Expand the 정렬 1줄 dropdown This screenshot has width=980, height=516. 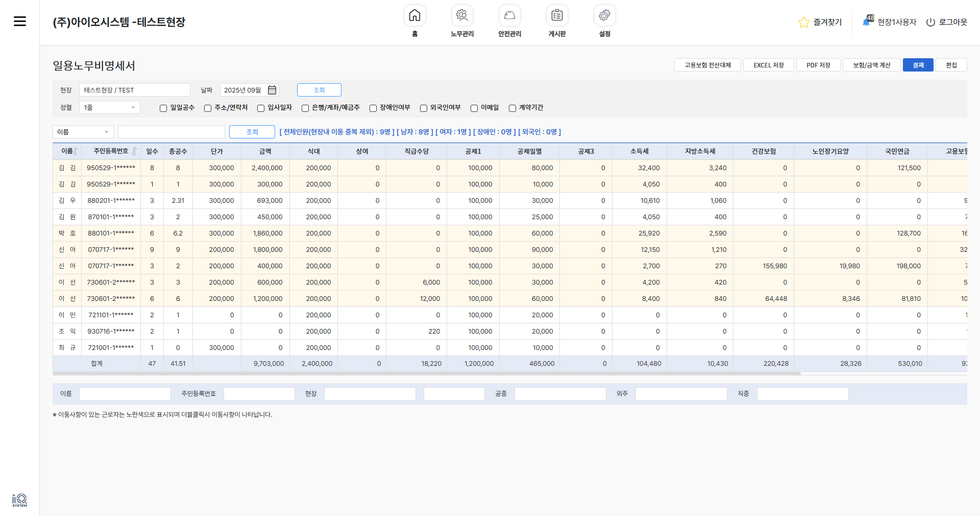(x=109, y=108)
